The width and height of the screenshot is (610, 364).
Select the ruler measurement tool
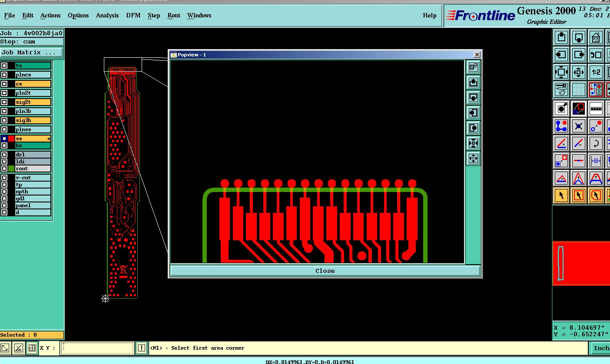pos(596,109)
